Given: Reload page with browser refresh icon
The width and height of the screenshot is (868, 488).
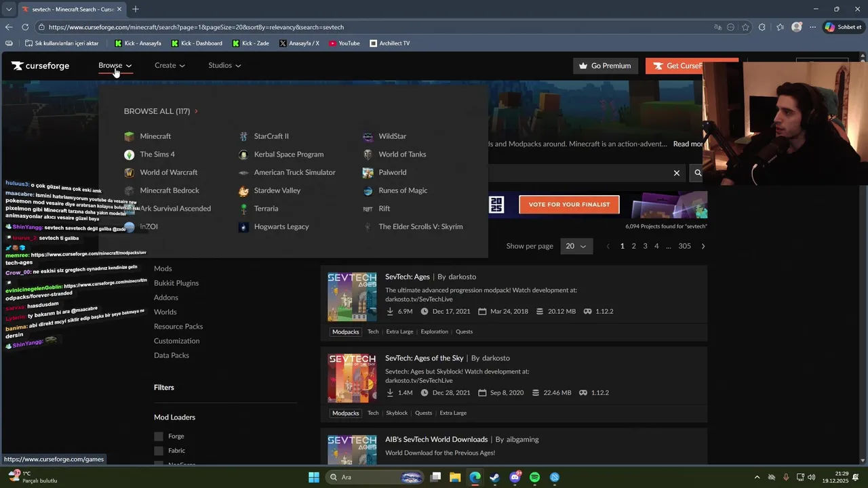Looking at the screenshot, I should (25, 27).
